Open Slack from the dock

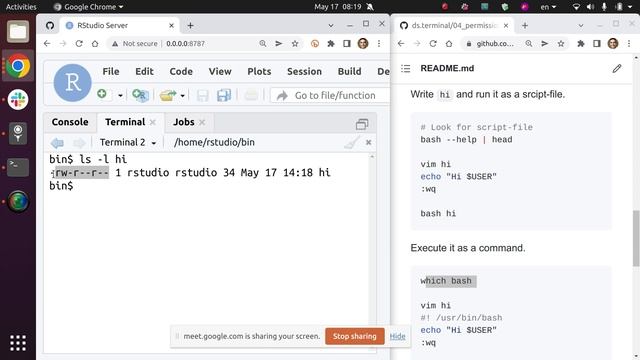[18, 99]
